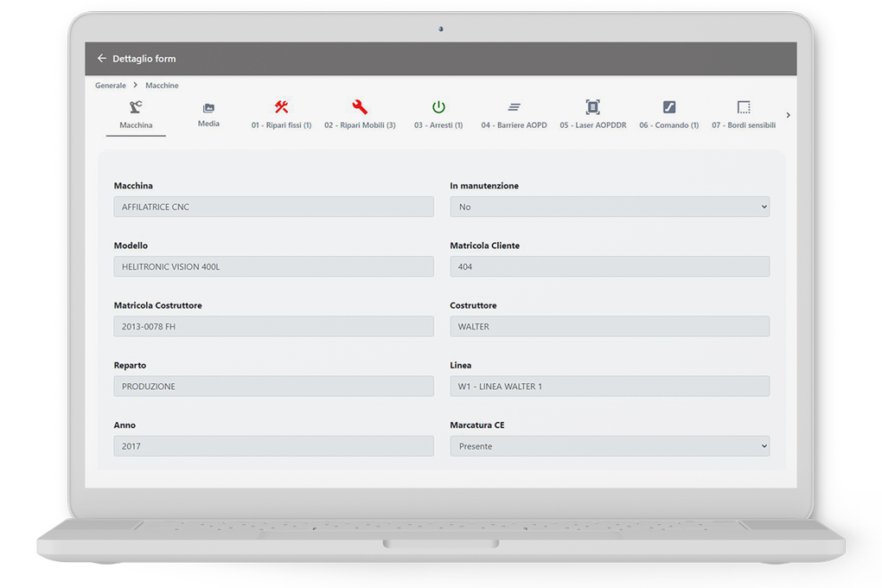Go back using the arrow icon
Image resolution: width=882 pixels, height=588 pixels.
(102, 58)
